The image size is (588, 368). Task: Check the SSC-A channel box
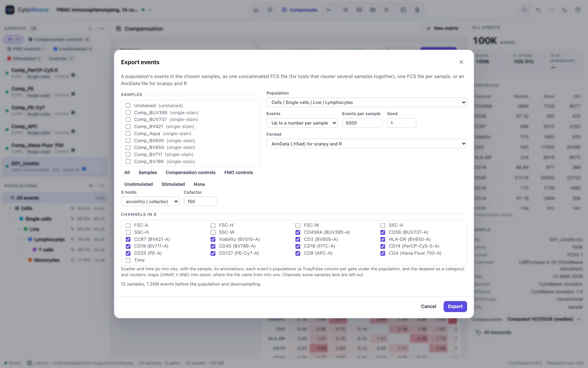point(383,225)
